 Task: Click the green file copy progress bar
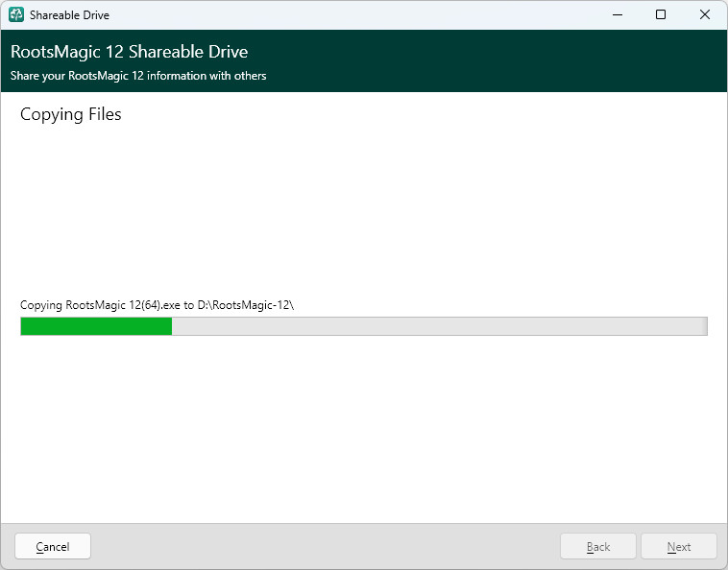click(x=364, y=326)
